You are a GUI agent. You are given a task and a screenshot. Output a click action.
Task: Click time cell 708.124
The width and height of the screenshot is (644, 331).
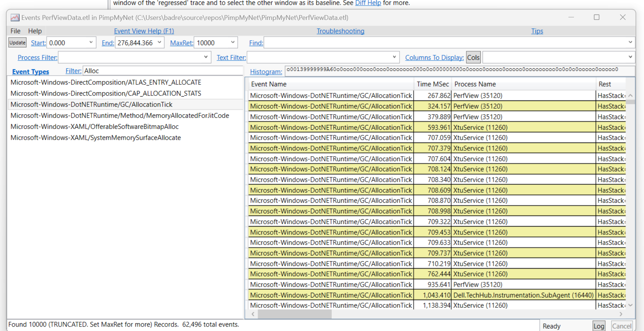click(x=433, y=169)
